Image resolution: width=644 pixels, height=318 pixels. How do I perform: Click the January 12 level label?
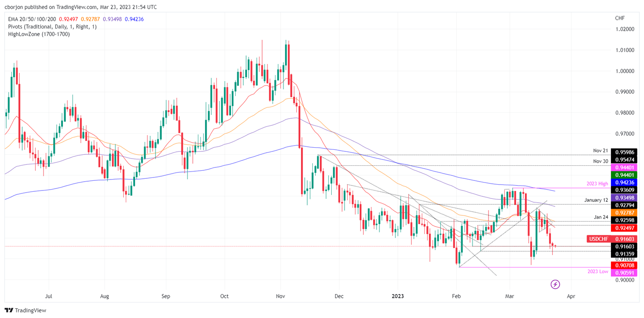pos(595,200)
